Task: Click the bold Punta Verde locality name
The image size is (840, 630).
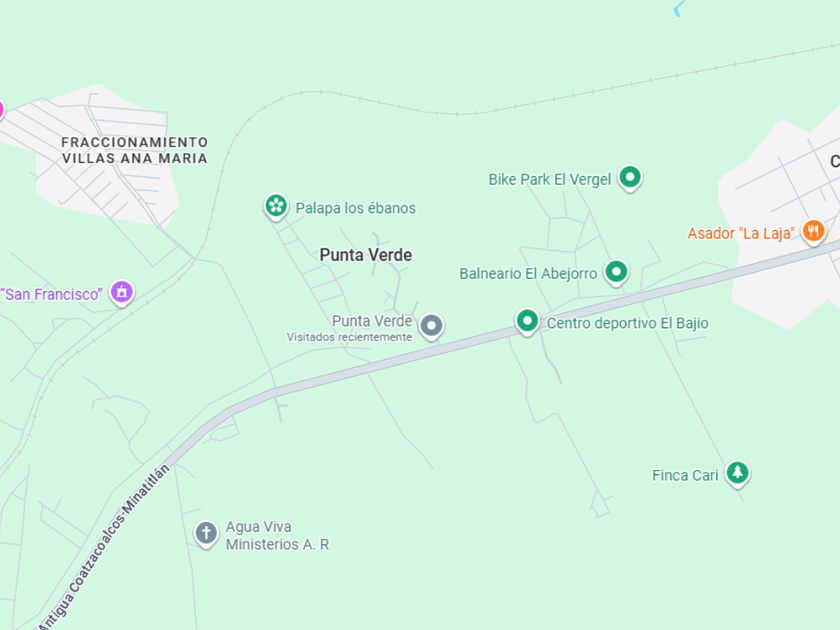Action: 366,255
